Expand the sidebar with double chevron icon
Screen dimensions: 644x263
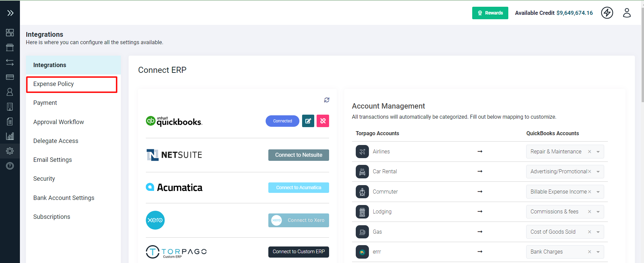(10, 13)
